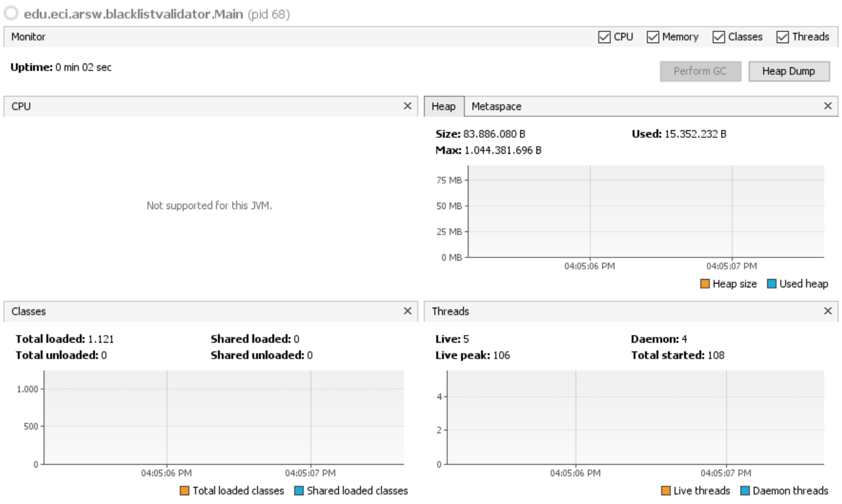This screenshot has width=842, height=504.
Task: Close the Classes panel
Action: pos(407,311)
